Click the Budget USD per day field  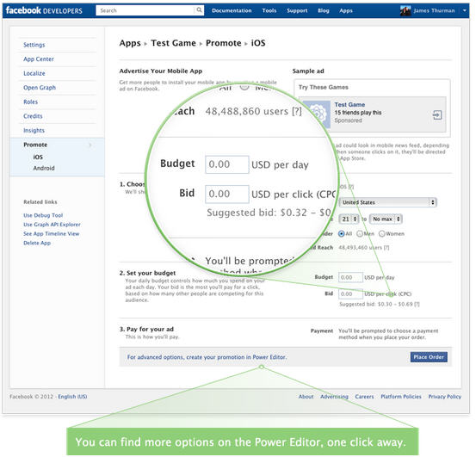point(350,277)
